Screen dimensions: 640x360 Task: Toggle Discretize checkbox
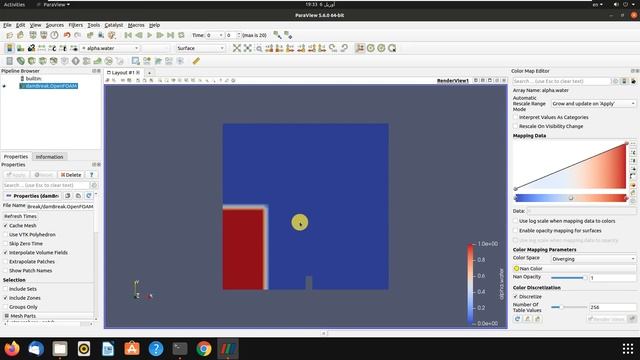click(x=516, y=297)
